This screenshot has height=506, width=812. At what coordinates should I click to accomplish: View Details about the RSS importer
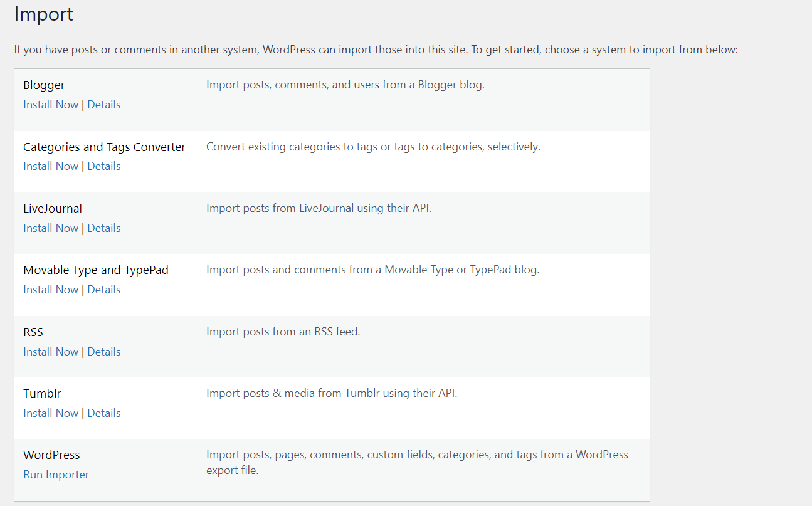coord(104,351)
